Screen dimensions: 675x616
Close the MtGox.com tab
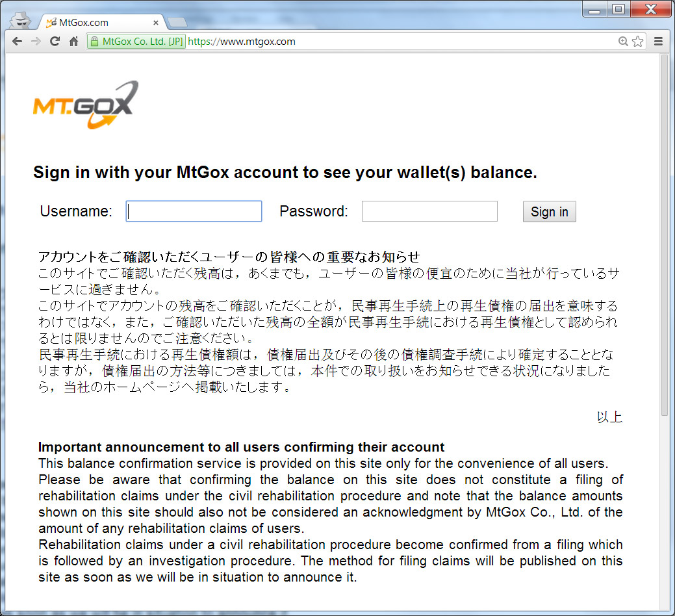pos(156,22)
